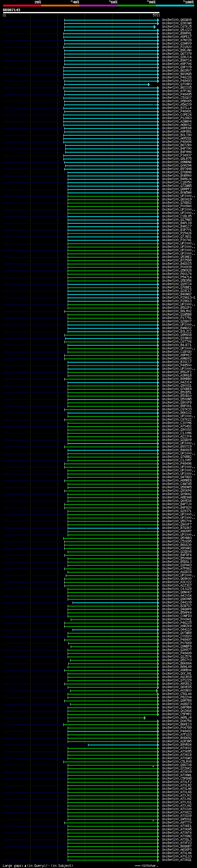Select the UniRef100_Q7X9R3 hit
Viewport: 197px width, 868px height.
click(x=176, y=84)
